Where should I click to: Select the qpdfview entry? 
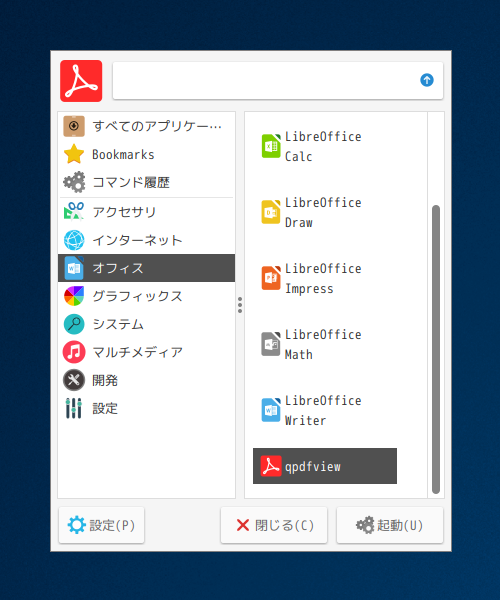point(325,466)
